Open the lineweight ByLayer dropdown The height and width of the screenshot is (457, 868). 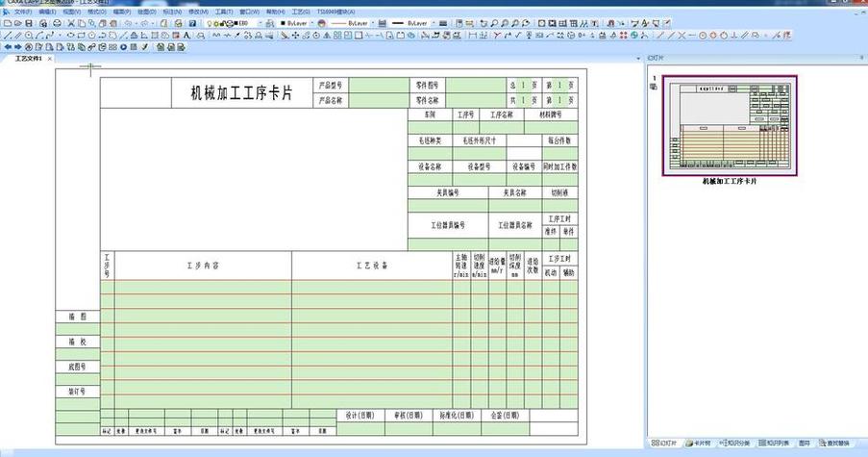coord(434,23)
